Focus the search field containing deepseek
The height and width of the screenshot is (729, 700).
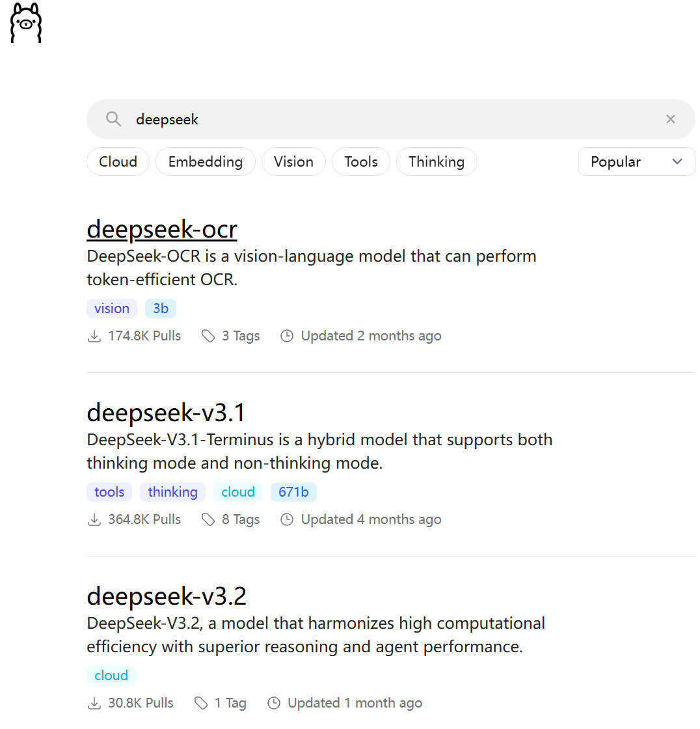[x=390, y=119]
